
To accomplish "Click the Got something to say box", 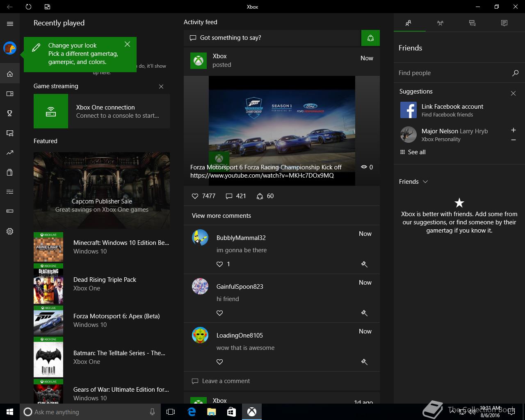I will point(272,38).
